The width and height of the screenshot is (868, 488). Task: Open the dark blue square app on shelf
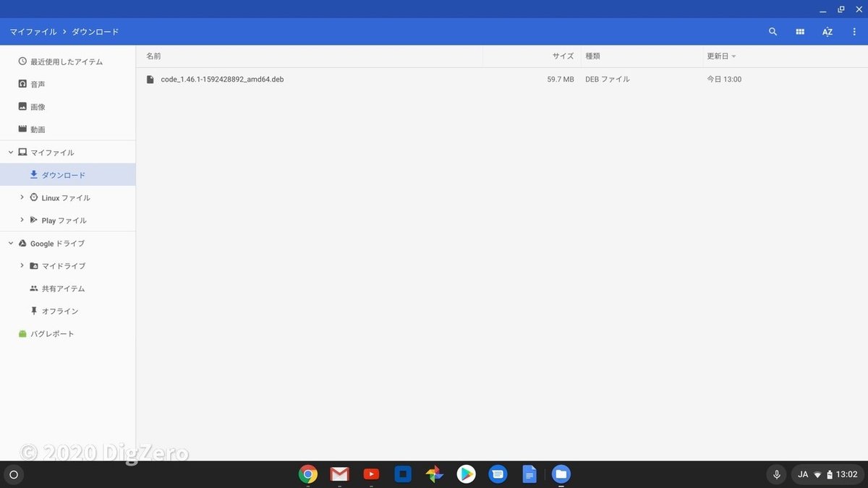coord(403,474)
